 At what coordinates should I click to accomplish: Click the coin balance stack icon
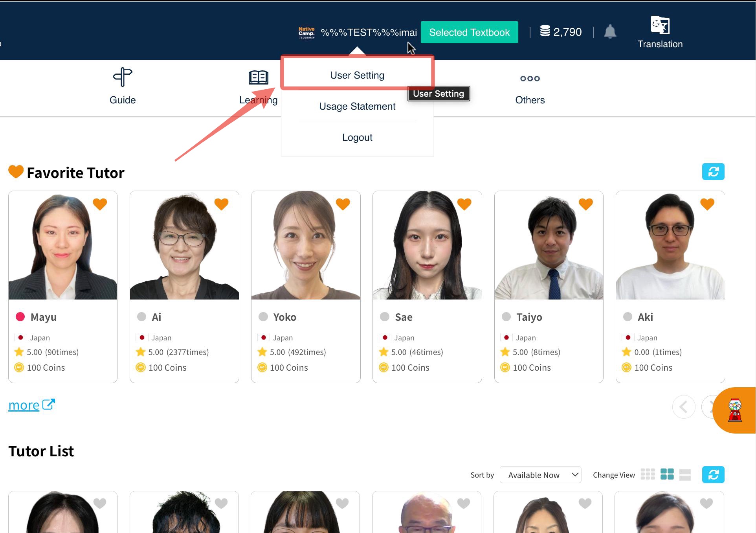click(545, 31)
